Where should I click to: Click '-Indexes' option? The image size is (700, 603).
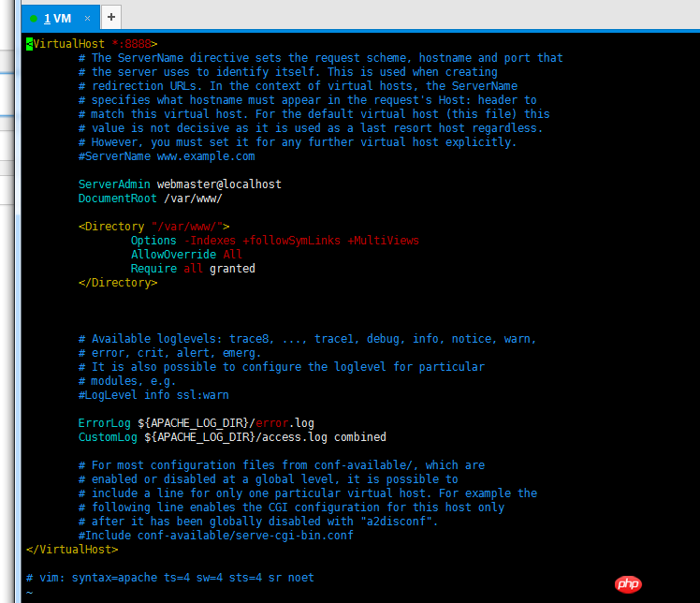click(x=210, y=241)
